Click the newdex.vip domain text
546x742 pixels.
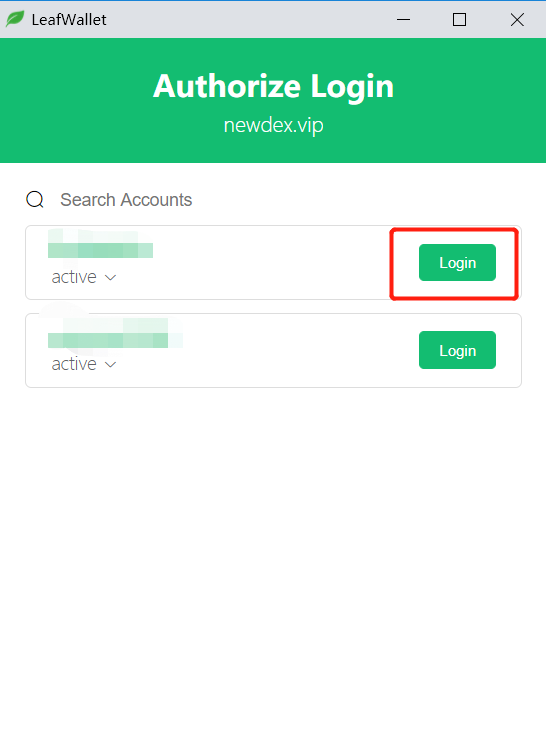click(273, 125)
